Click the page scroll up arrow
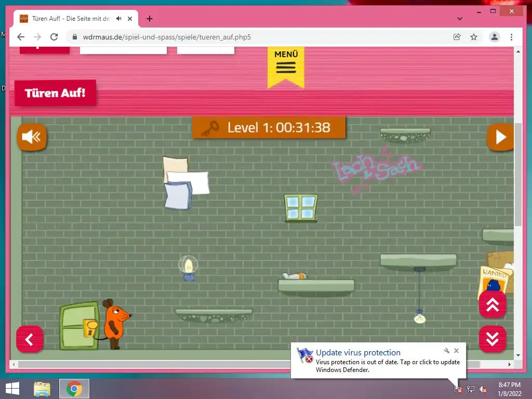 point(518,51)
